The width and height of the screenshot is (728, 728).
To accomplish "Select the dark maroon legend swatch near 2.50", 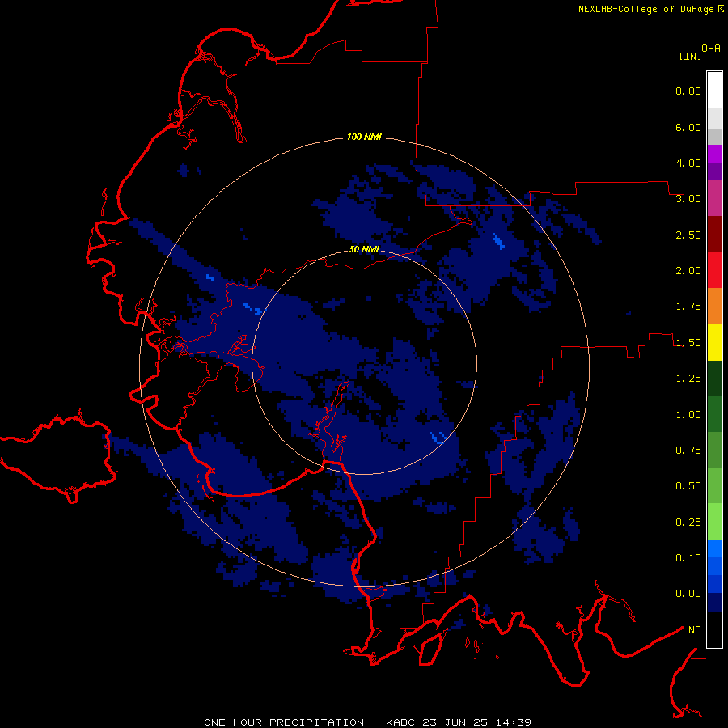I will click(x=714, y=235).
